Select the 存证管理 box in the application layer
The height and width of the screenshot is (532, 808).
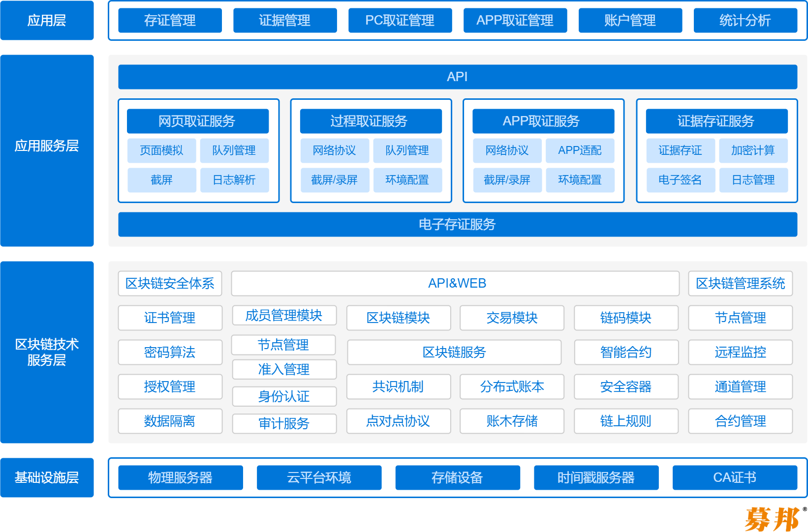coord(170,21)
